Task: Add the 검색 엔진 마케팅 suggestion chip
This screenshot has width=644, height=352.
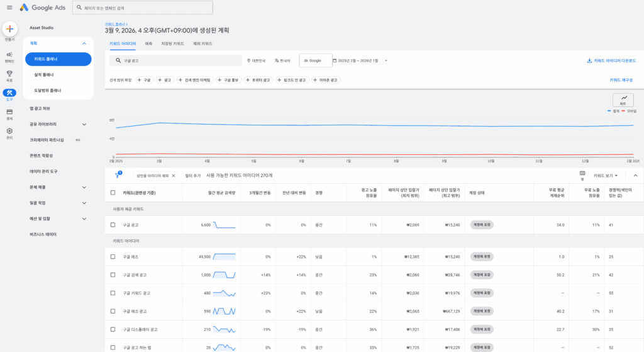Action: [195, 80]
